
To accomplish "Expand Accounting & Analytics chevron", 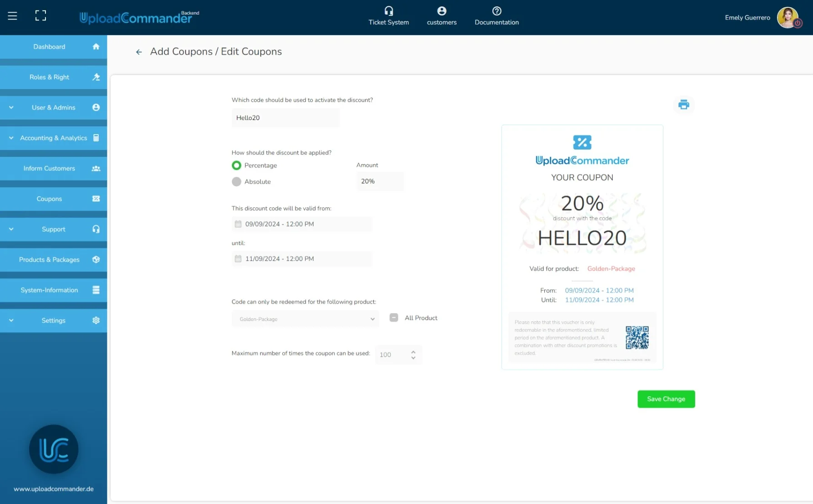I will [11, 138].
